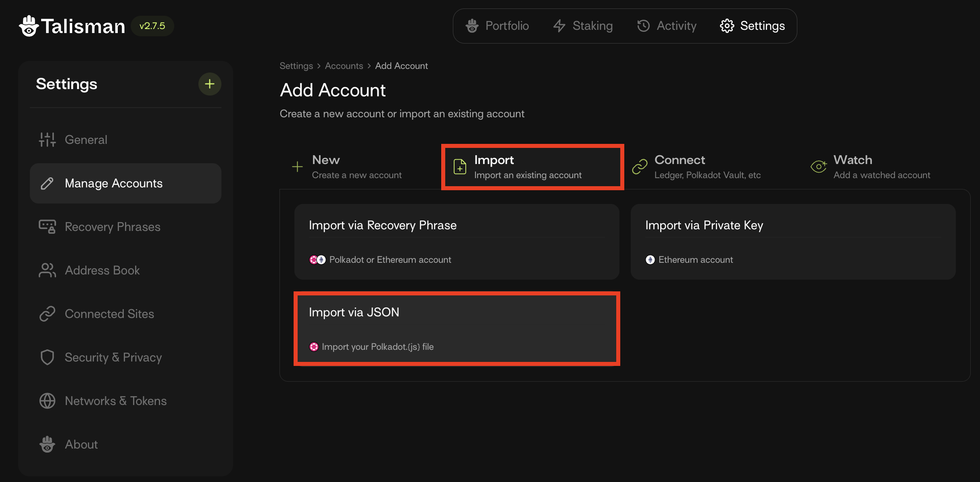Click the Connected Sites chain-link icon
Image resolution: width=980 pixels, height=482 pixels.
47,314
